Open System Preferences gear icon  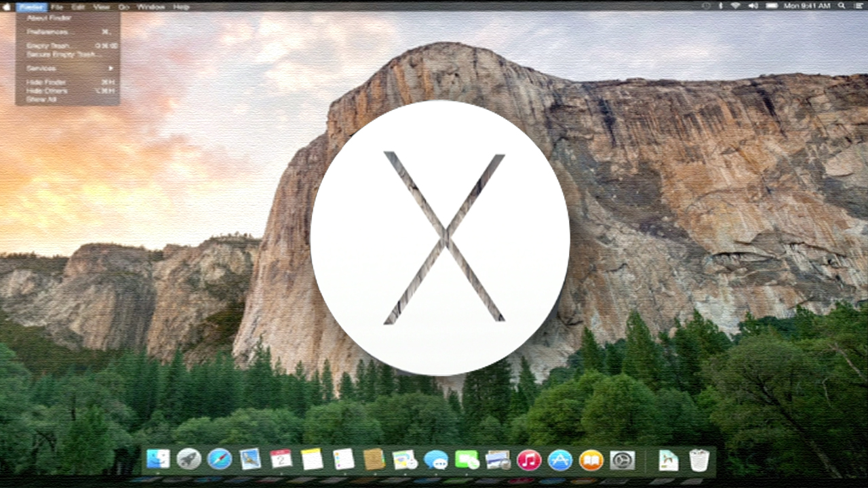click(x=622, y=460)
